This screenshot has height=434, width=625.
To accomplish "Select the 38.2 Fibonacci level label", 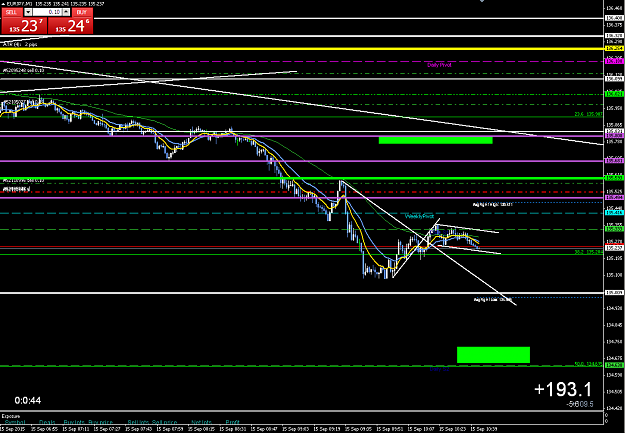I will [x=588, y=252].
